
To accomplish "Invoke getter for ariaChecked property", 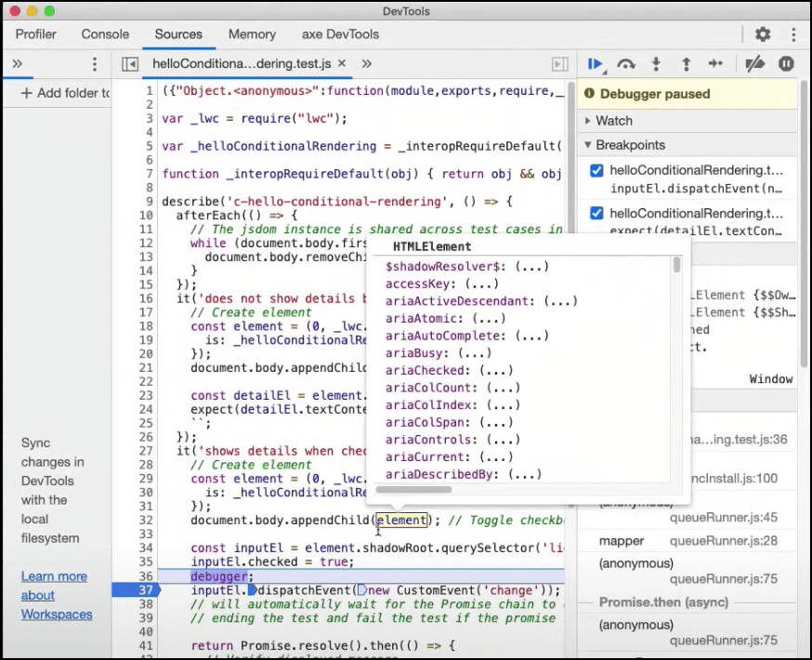I will (x=496, y=370).
